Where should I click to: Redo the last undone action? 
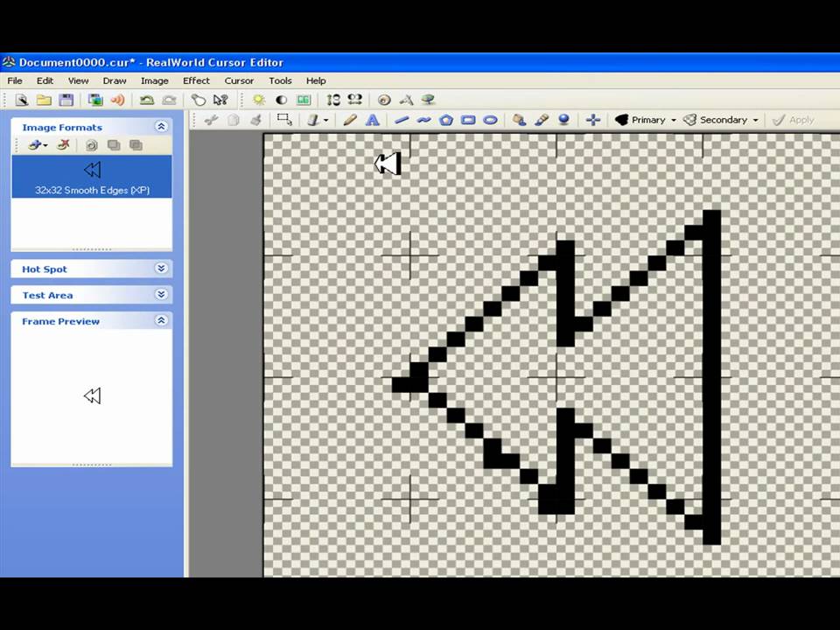pos(169,100)
